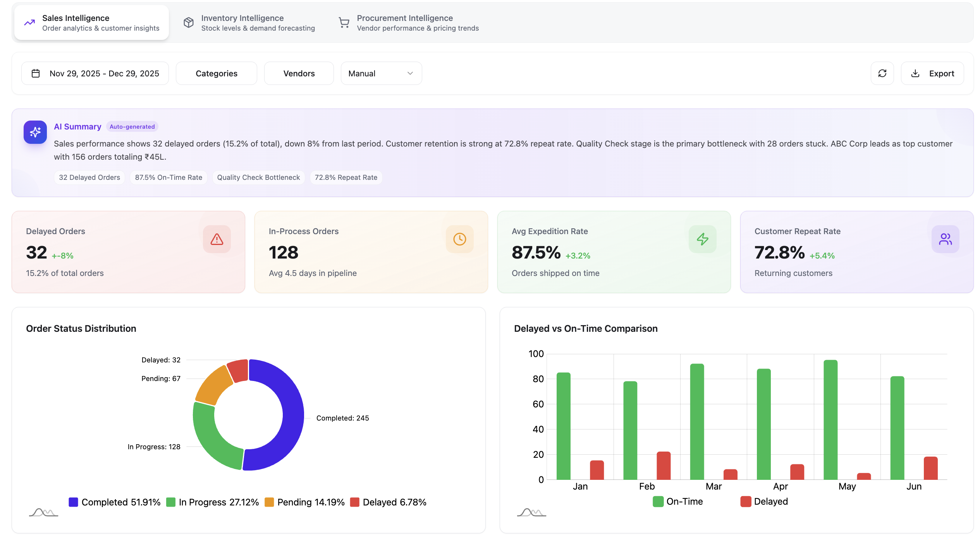Select the 32 Delayed Orders chip
This screenshot has height=538, width=980.
89,178
